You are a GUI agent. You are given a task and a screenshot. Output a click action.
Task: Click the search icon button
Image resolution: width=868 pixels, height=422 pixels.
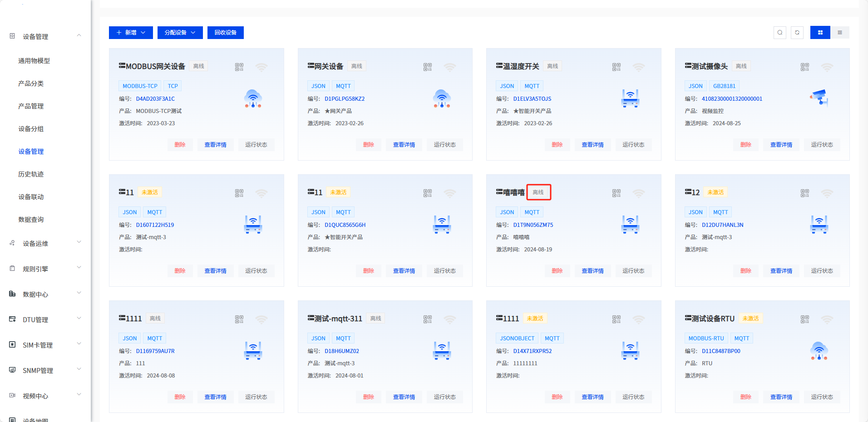coord(780,33)
